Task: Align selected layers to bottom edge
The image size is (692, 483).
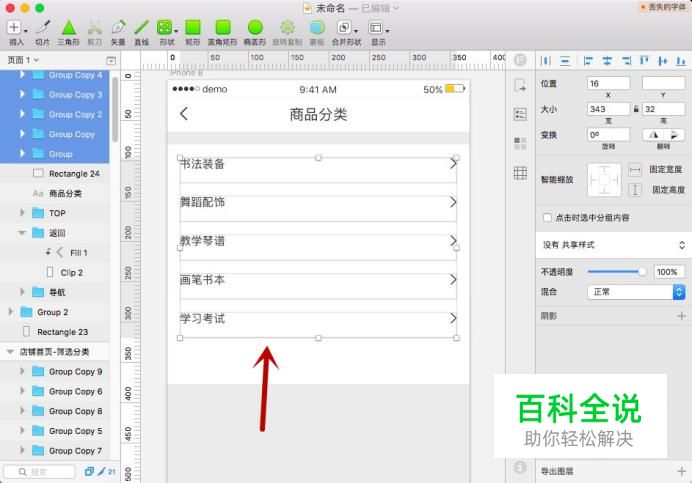Action: click(681, 61)
